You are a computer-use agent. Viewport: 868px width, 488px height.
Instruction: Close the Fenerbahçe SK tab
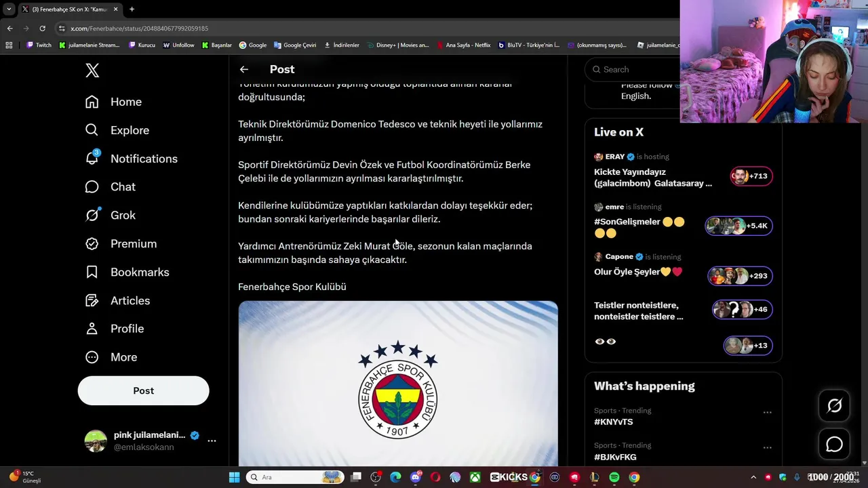click(115, 9)
